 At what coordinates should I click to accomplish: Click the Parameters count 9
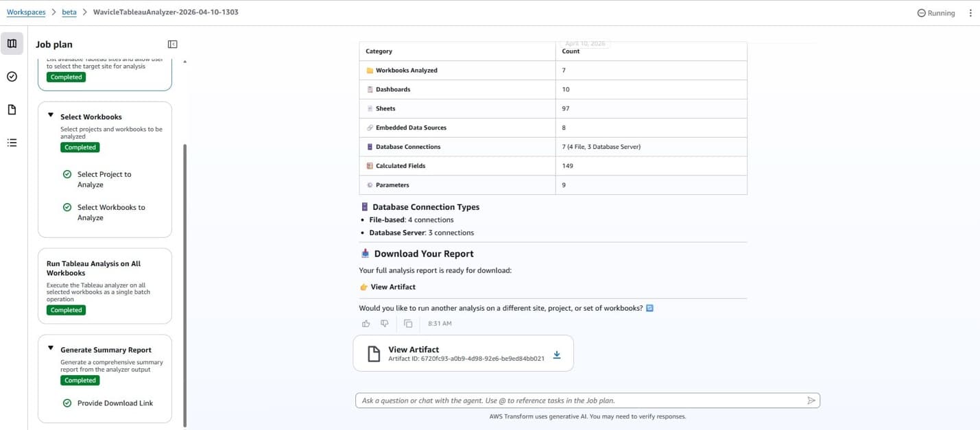[564, 185]
